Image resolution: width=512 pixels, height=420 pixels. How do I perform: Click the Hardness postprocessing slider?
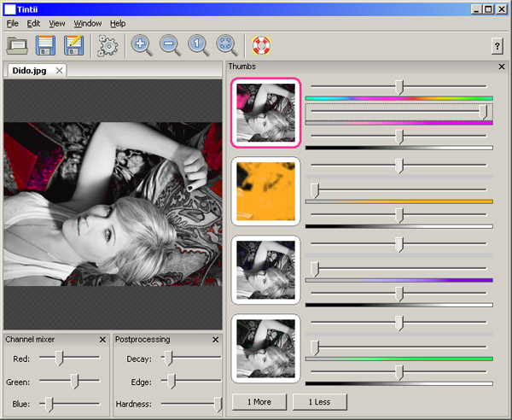click(x=218, y=404)
